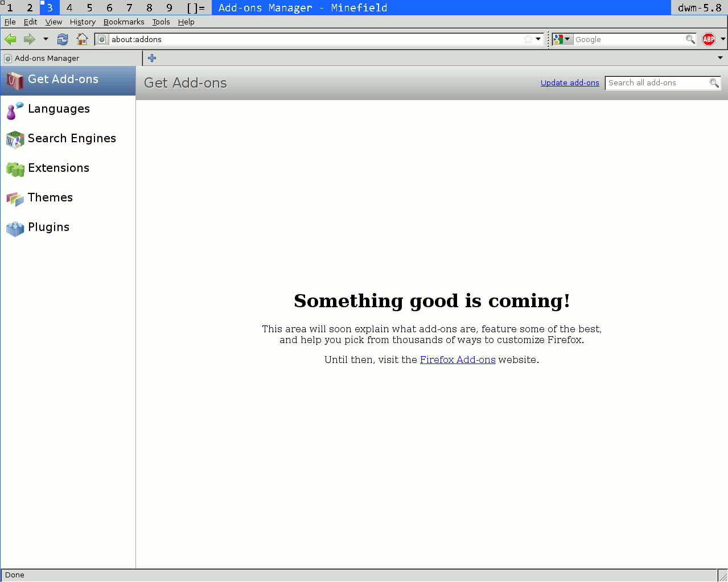Screen dimensions: 728x582
Task: Select the Languages label in the sidebar
Action: 59,109
